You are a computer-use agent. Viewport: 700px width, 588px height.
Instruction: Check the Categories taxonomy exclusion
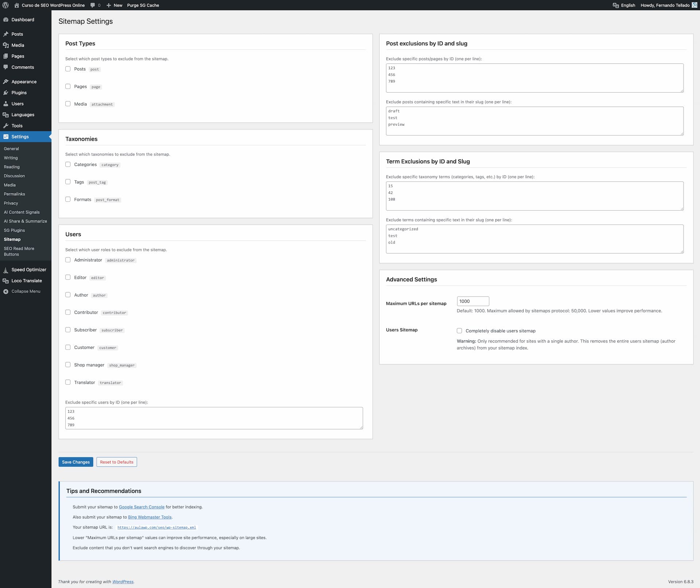[68, 164]
